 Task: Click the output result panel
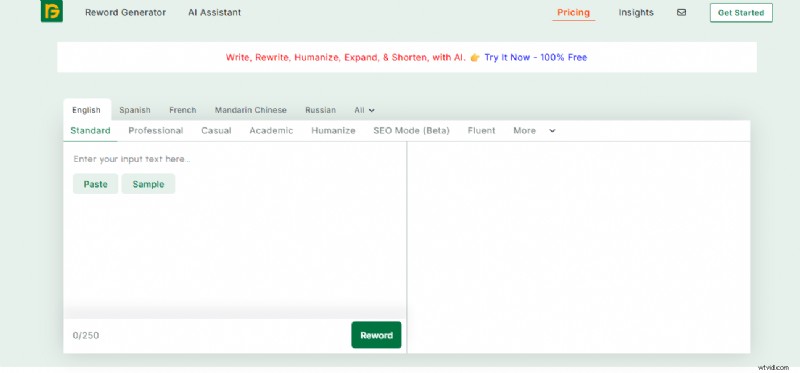click(579, 247)
